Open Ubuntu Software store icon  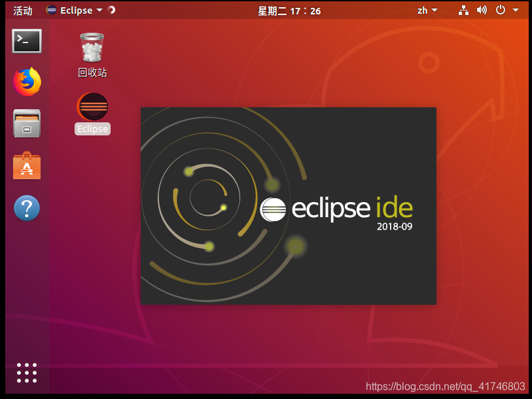pos(27,165)
